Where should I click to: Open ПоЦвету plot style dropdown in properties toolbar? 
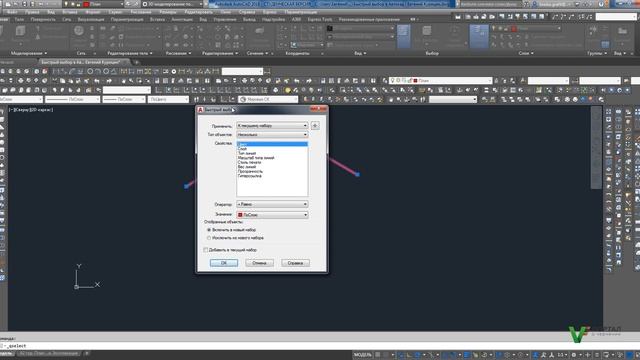[x=168, y=100]
